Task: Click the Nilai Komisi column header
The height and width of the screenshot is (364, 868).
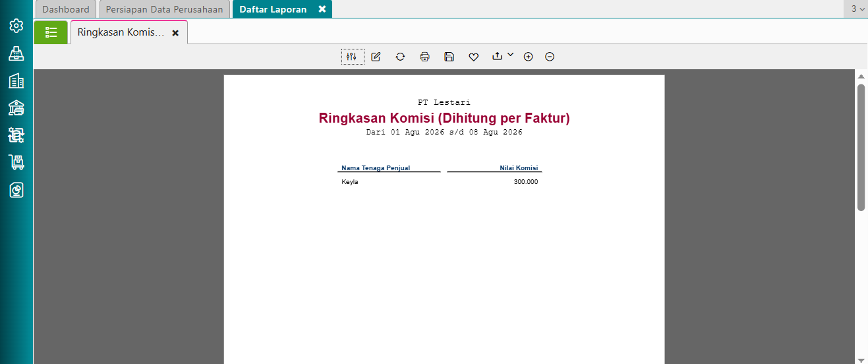Action: pos(519,168)
